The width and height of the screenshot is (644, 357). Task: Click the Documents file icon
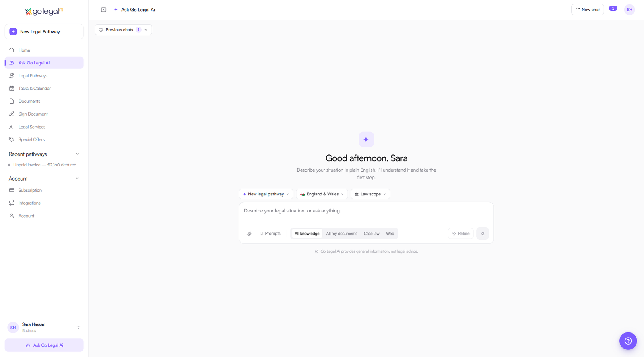pyautogui.click(x=12, y=101)
